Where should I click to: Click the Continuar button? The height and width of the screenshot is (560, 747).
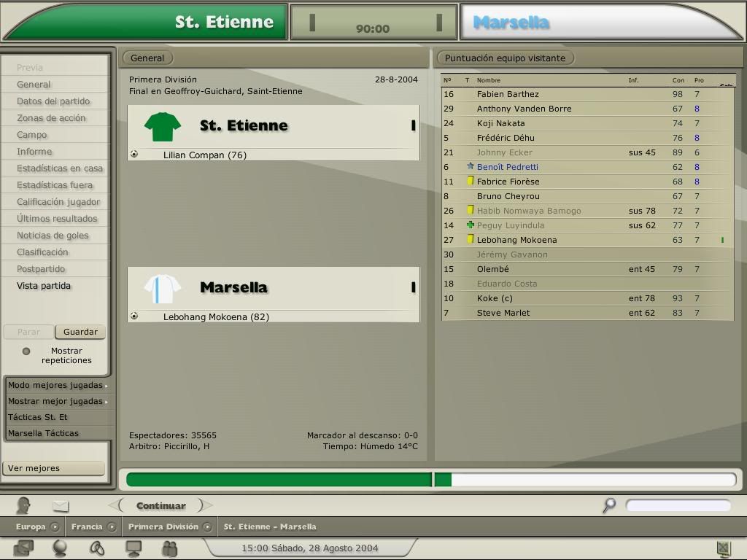click(161, 506)
